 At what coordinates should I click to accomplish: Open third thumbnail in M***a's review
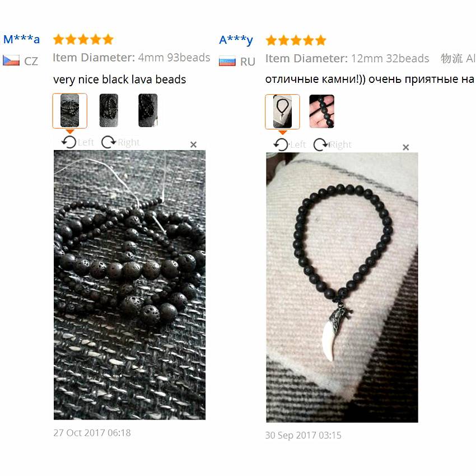pyautogui.click(x=148, y=110)
